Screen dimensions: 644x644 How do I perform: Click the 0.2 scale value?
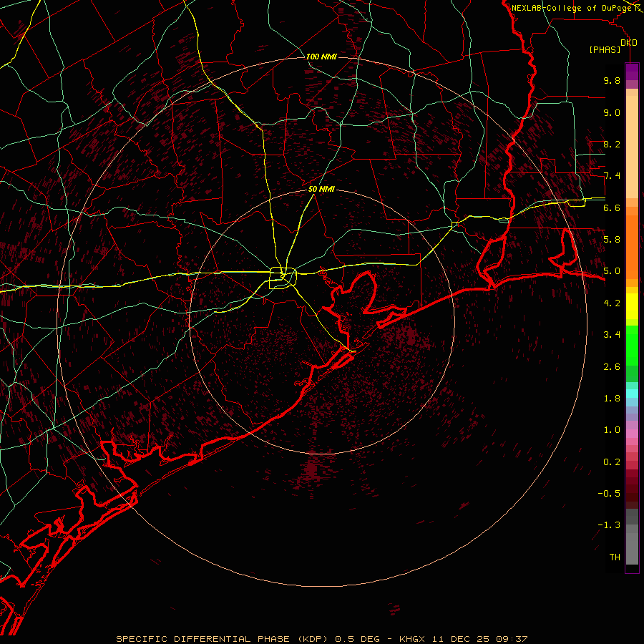[x=612, y=462]
